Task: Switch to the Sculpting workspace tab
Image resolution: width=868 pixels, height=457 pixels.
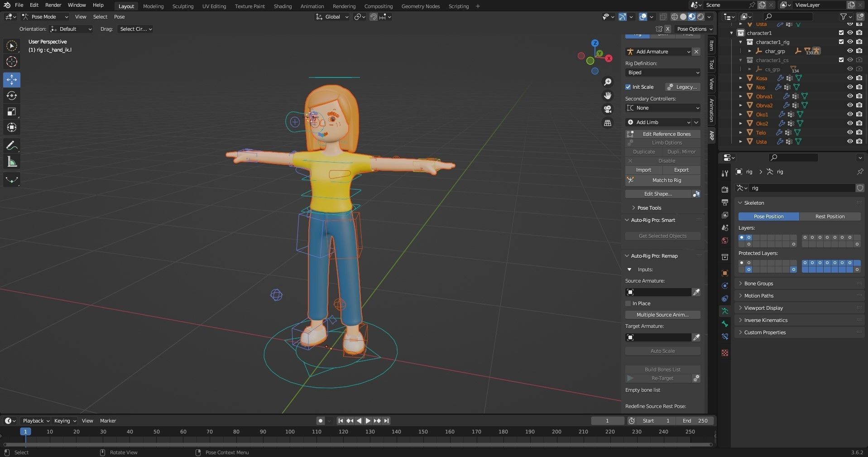Action: point(183,6)
